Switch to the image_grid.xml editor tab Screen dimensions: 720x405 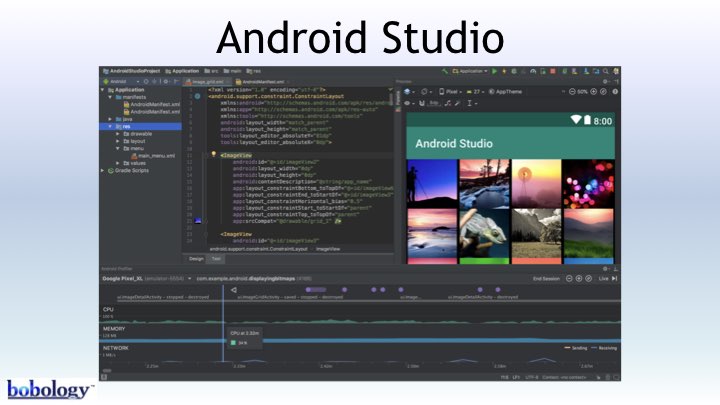(207, 82)
